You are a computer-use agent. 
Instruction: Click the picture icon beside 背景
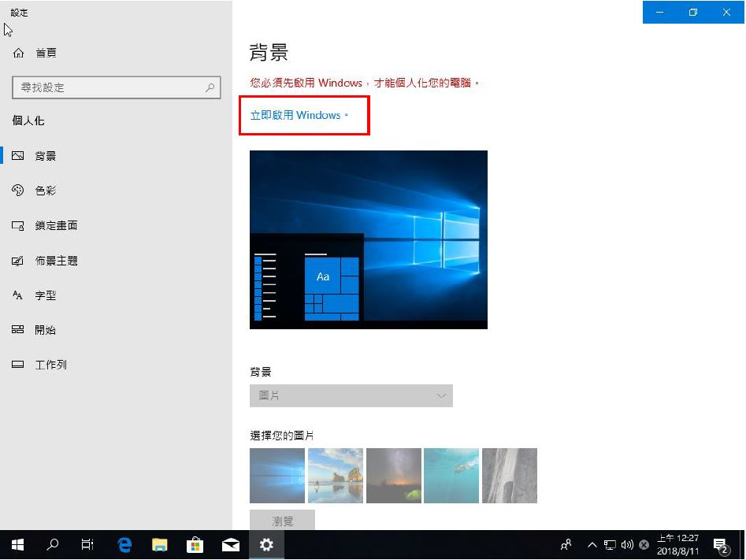point(17,156)
